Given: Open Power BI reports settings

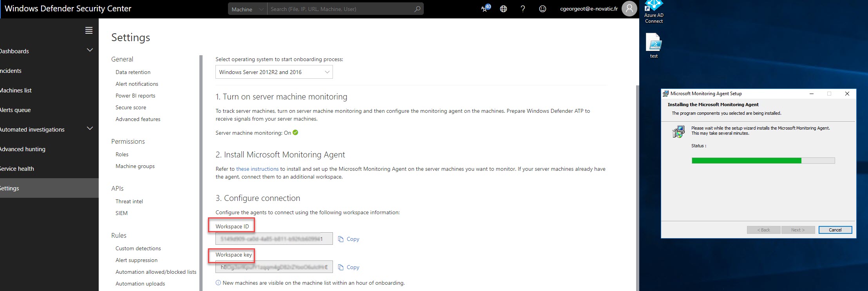Looking at the screenshot, I should coord(135,96).
